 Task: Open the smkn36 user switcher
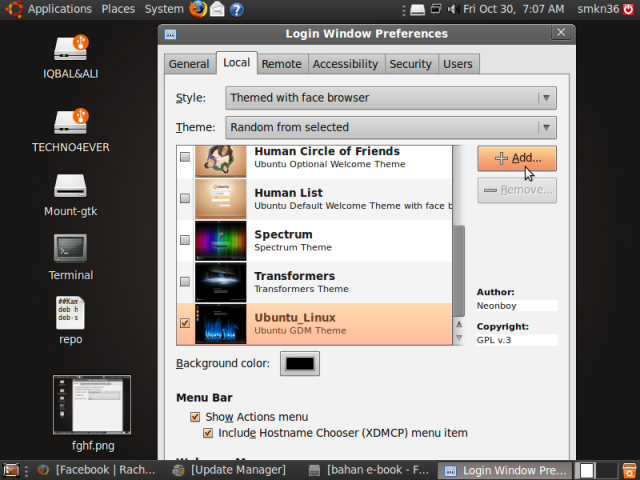(x=598, y=9)
